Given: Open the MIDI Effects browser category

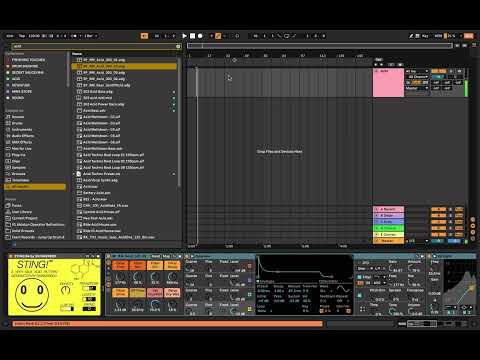Looking at the screenshot, I should pyautogui.click(x=22, y=142).
